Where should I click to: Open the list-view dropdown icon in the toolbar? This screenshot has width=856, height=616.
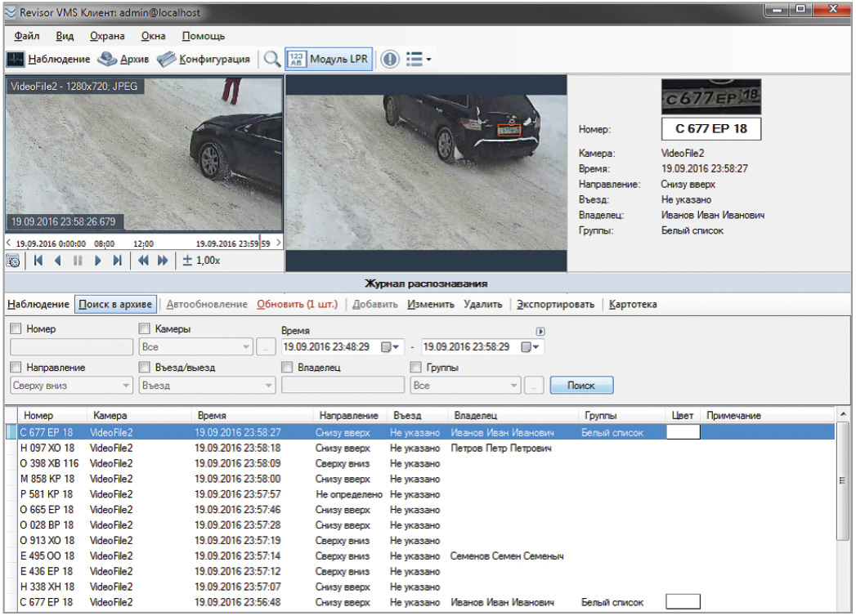click(x=419, y=59)
